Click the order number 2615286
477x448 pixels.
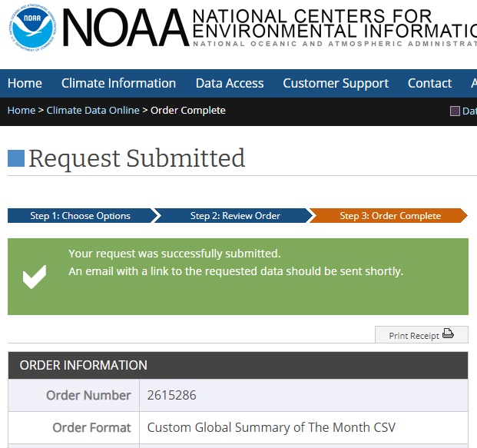[x=171, y=396]
